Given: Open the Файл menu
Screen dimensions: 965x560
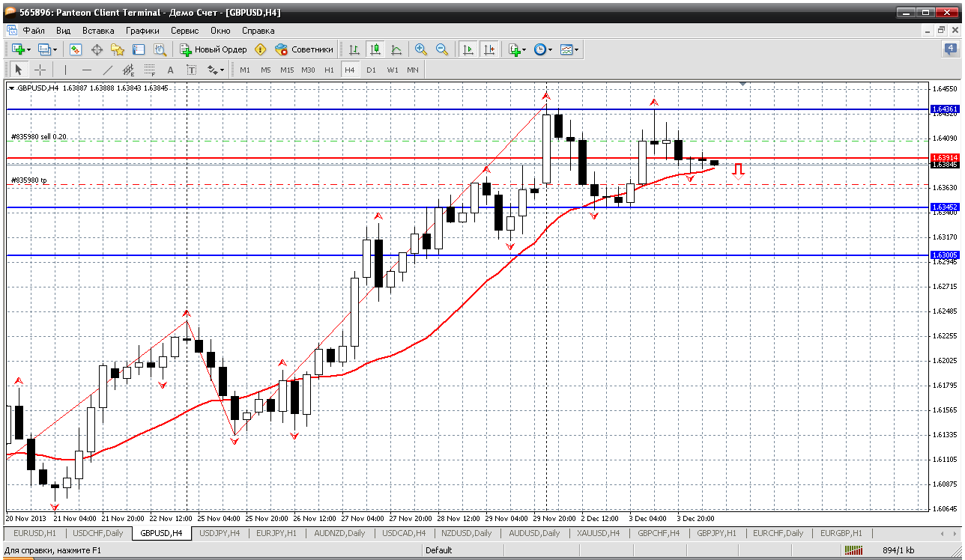Looking at the screenshot, I should click(34, 31).
